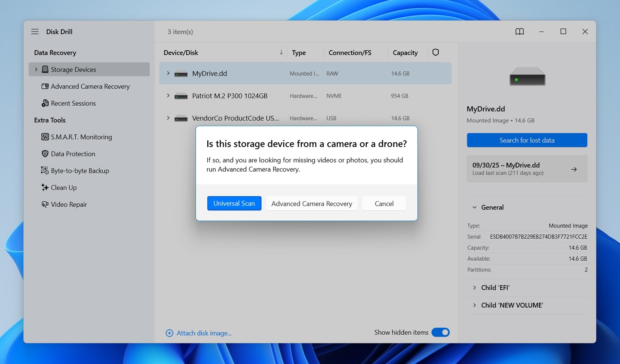Click the shield protection column icon

[435, 52]
